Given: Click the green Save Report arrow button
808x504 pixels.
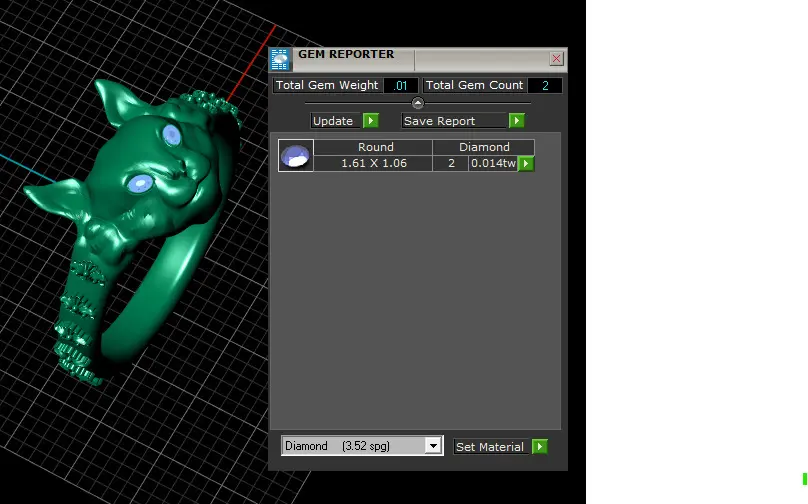Looking at the screenshot, I should pos(516,121).
